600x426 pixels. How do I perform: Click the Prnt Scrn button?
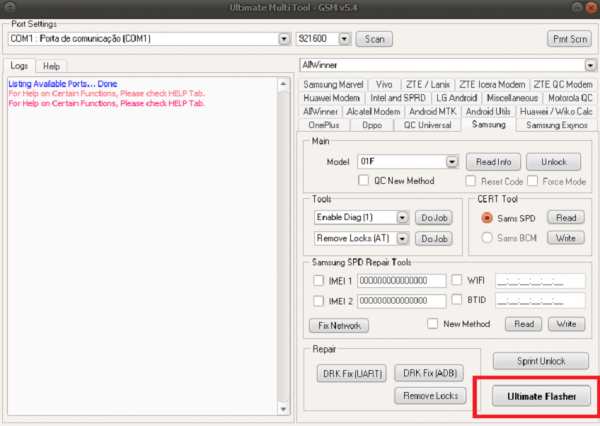570,39
